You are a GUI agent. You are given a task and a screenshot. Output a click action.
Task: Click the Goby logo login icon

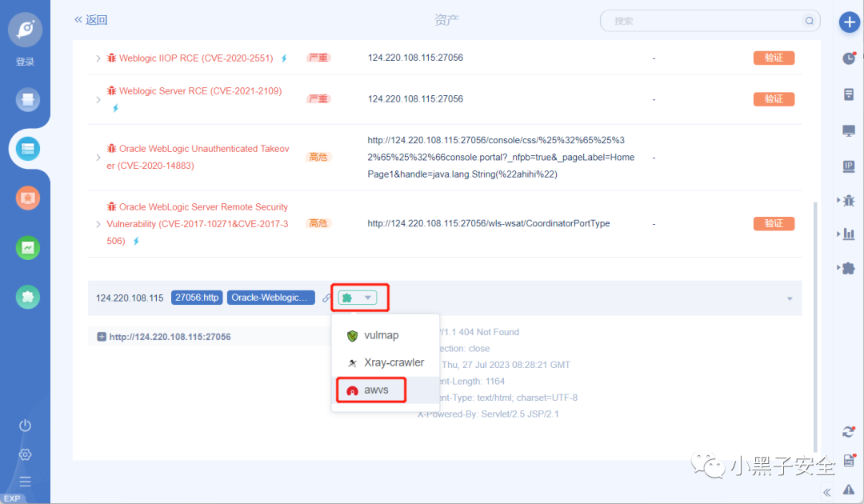pos(26,29)
